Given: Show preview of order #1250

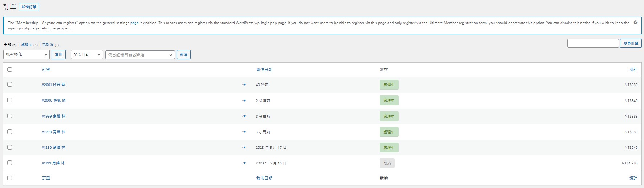Looking at the screenshot, I should coord(244,148).
